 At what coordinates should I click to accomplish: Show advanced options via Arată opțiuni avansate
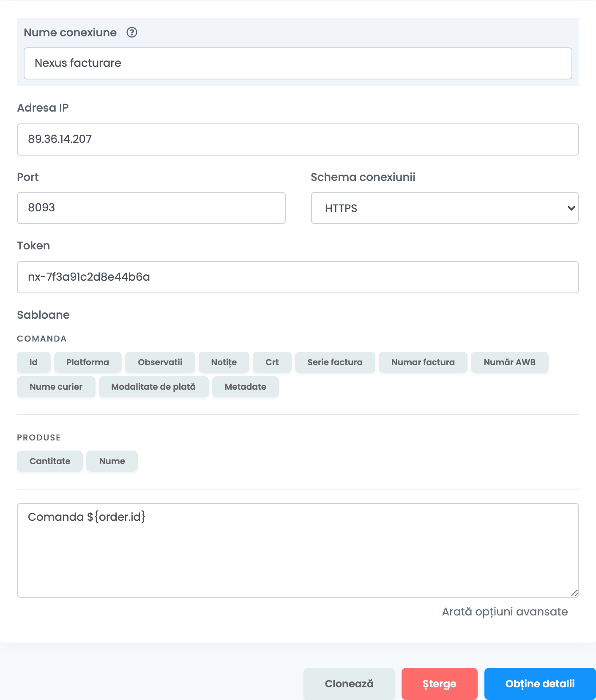coord(505,612)
